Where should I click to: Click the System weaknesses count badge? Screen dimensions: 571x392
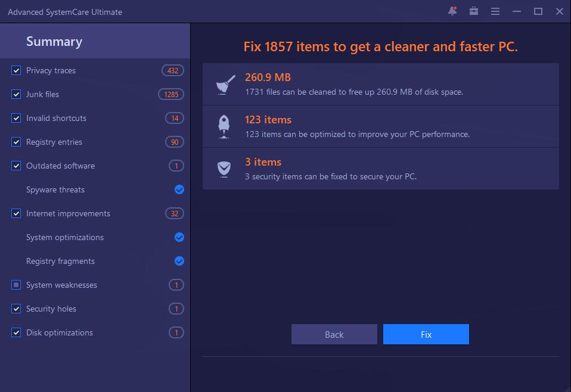click(176, 285)
